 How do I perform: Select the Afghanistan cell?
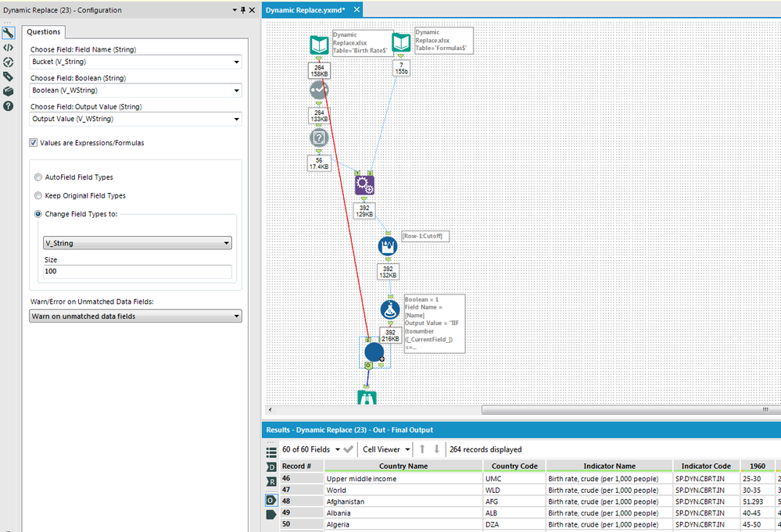[403, 502]
